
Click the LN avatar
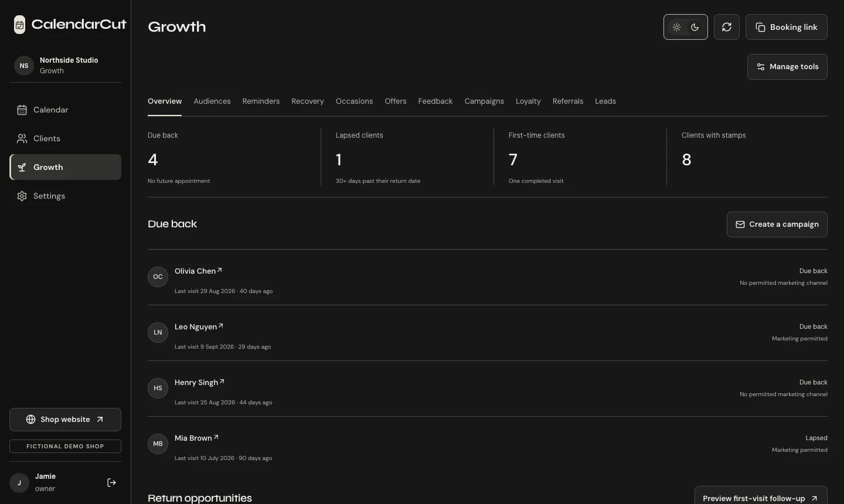coord(158,332)
